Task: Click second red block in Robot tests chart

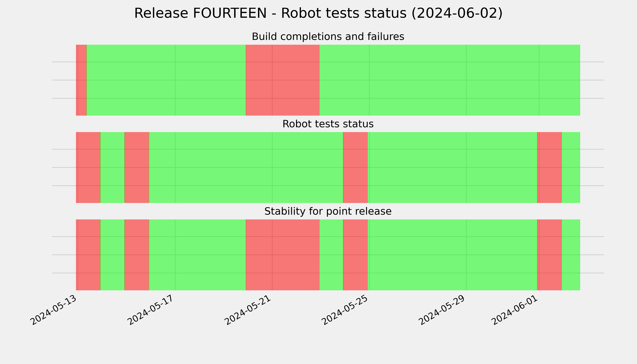Action: (137, 167)
